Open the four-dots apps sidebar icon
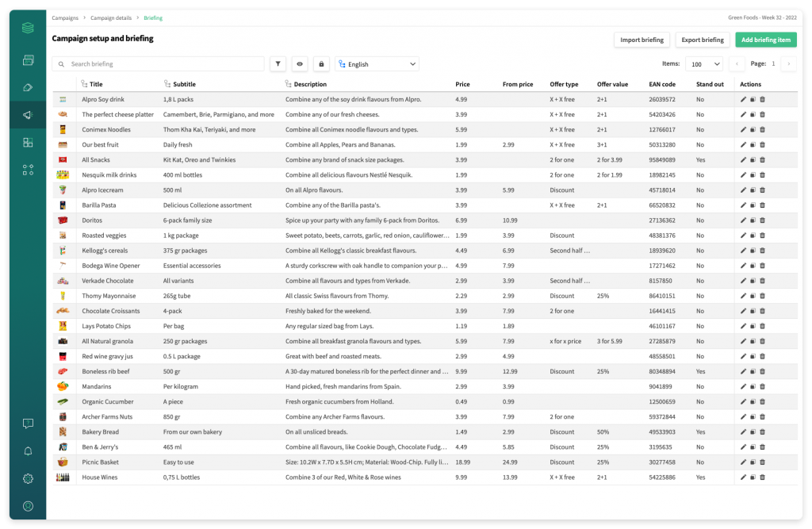This screenshot has height=529, width=812. pyautogui.click(x=28, y=170)
